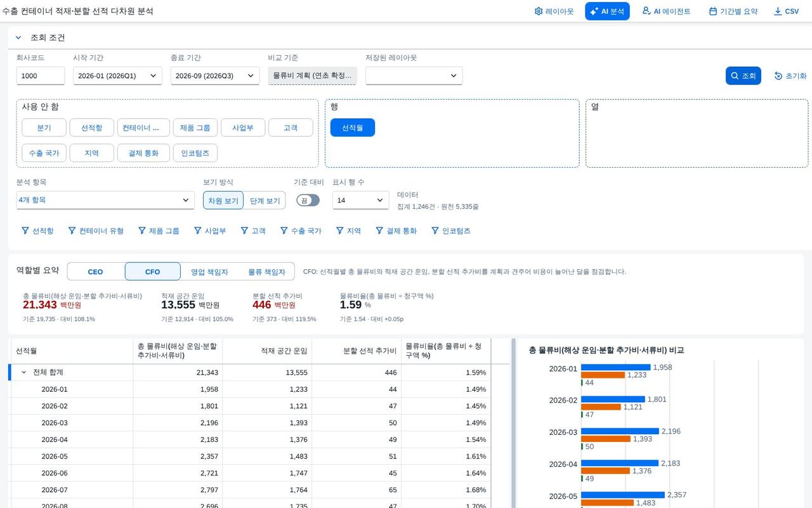The width and height of the screenshot is (812, 508).
Task: Click the 분기 dimension chip
Action: click(44, 128)
